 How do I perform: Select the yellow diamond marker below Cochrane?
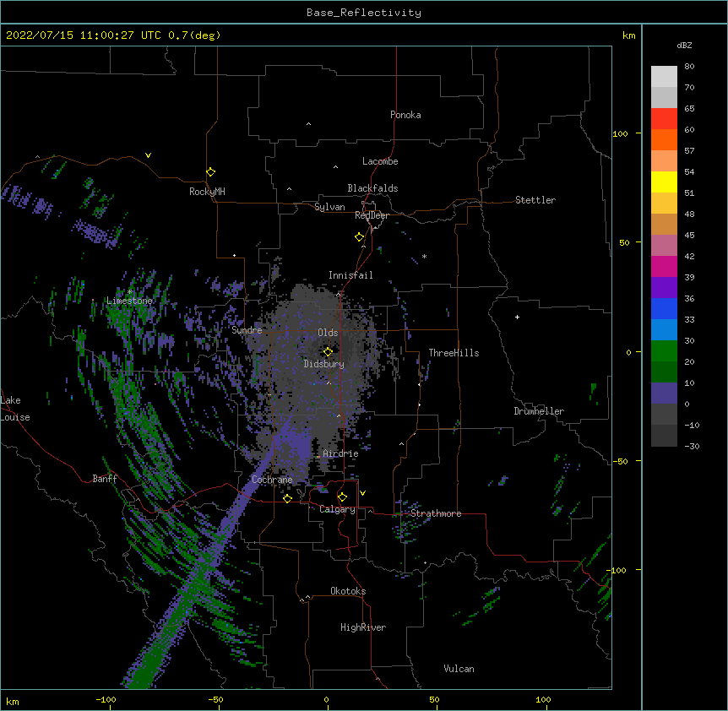click(287, 498)
